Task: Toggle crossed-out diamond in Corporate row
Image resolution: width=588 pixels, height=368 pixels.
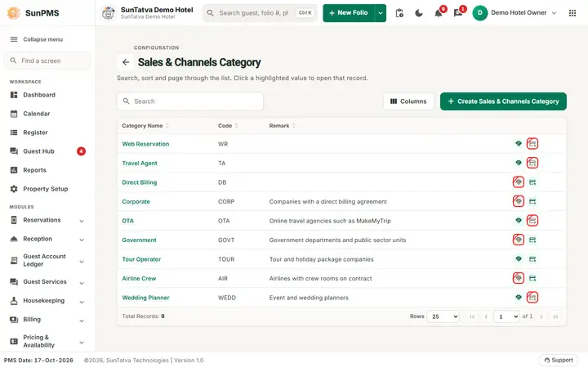Action: coord(519,201)
